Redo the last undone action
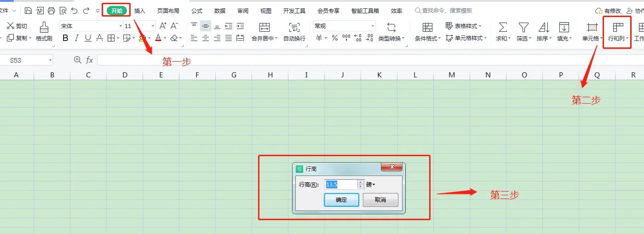 pyautogui.click(x=86, y=11)
